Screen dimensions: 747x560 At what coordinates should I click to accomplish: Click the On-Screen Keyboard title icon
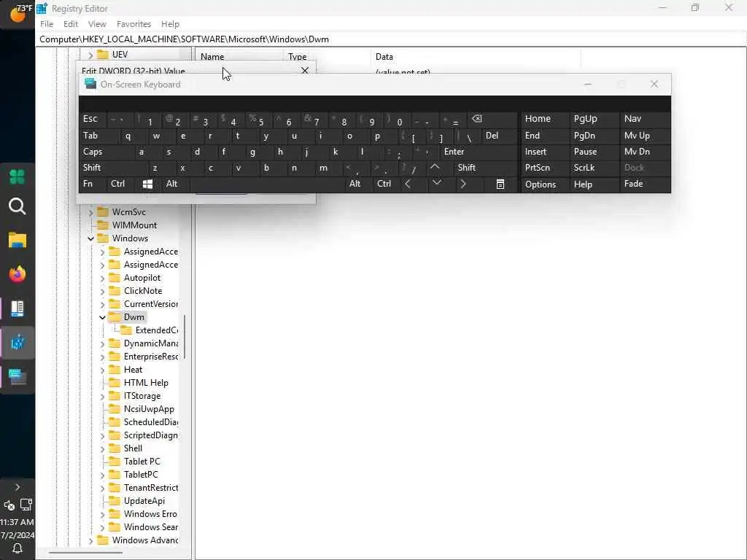pos(90,84)
